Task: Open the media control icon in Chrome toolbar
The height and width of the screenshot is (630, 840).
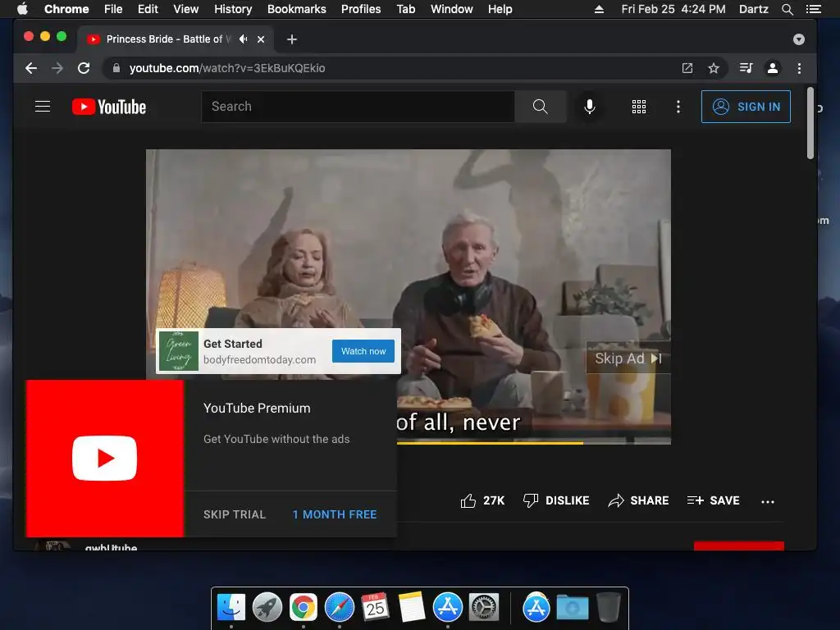Action: (x=746, y=68)
